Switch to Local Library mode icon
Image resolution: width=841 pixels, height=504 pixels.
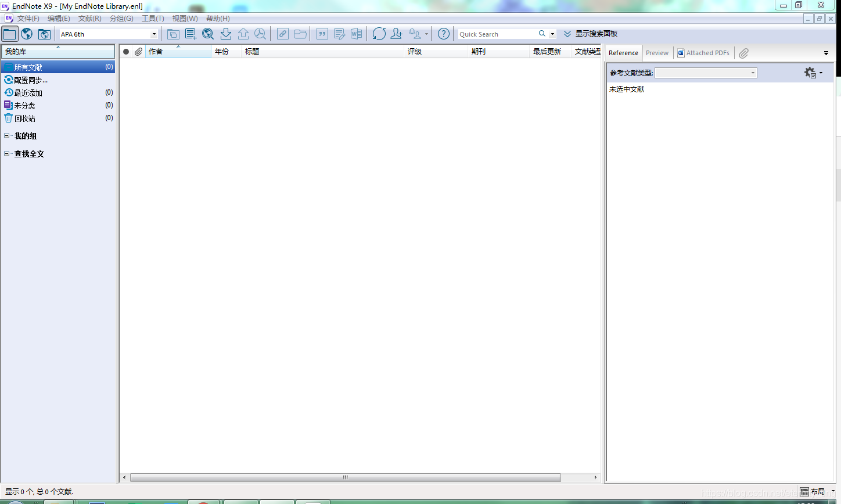tap(10, 34)
